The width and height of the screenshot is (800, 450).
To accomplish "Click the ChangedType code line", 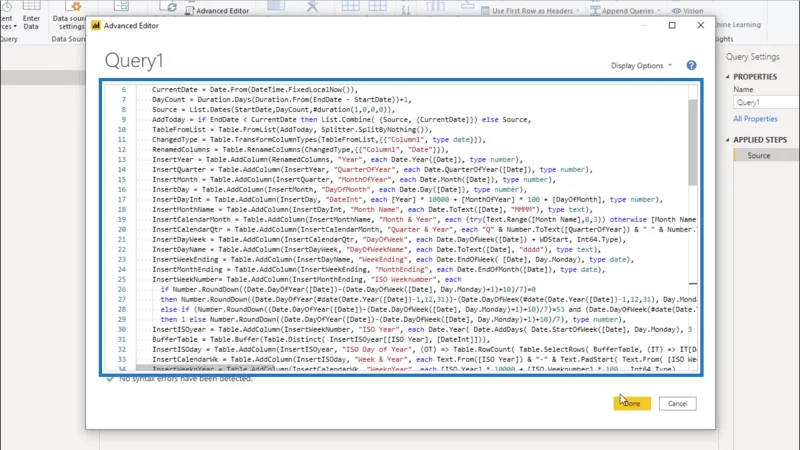I will click(319, 139).
